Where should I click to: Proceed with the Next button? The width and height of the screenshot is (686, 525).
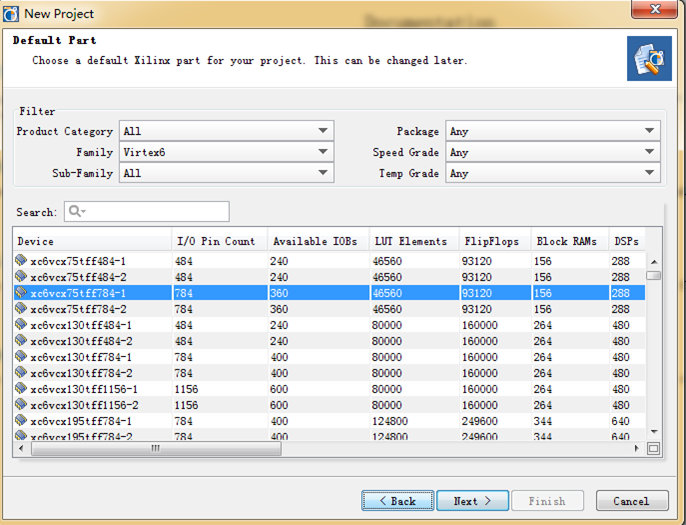pyautogui.click(x=472, y=500)
